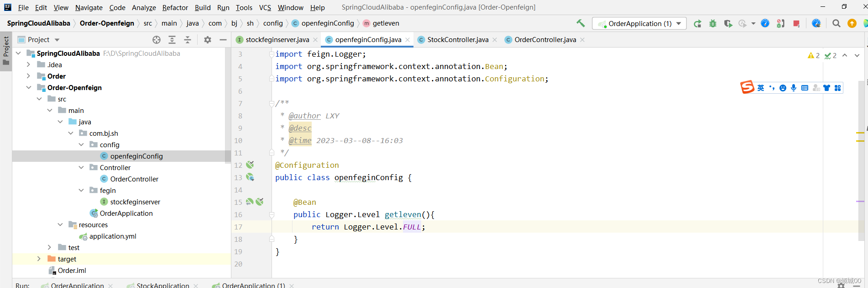Click Sogou input S logo
Viewport: 868px width, 288px height.
pos(747,87)
